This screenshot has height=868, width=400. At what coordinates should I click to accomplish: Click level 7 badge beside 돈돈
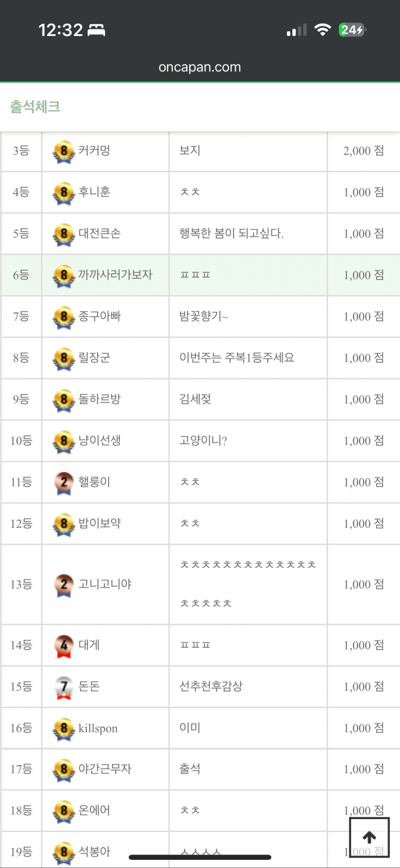64,687
